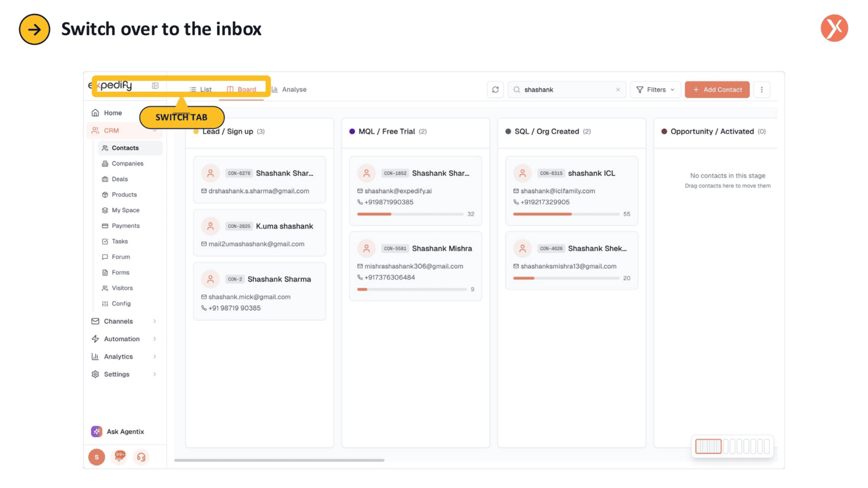This screenshot has height=488, width=868.
Task: Click the Channels envelope icon
Action: [x=95, y=322]
